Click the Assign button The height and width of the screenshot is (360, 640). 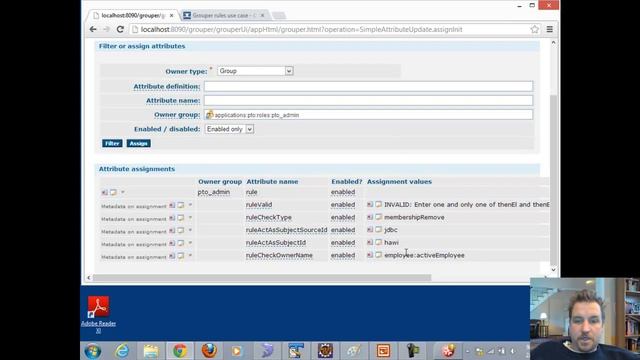click(x=138, y=143)
